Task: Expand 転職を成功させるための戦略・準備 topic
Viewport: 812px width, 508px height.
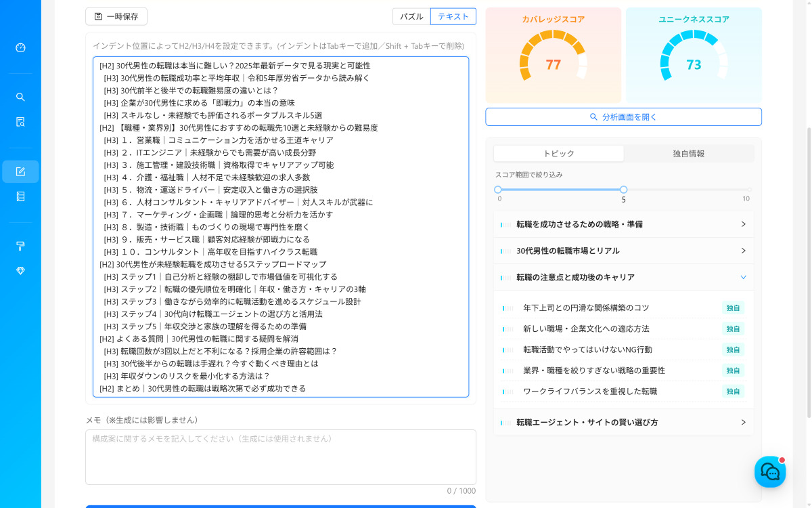Action: coord(623,224)
